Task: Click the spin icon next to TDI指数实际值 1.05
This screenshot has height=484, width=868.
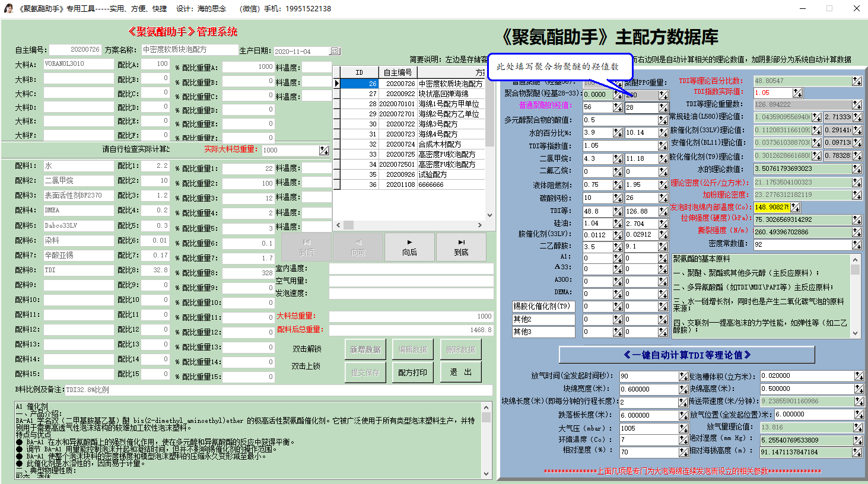Action: point(797,93)
